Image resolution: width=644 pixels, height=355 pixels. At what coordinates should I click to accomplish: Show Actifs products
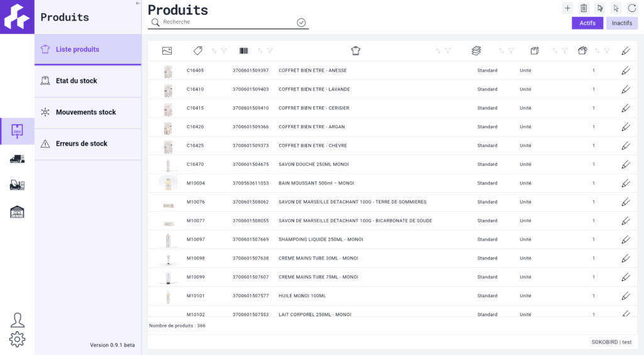click(x=587, y=23)
